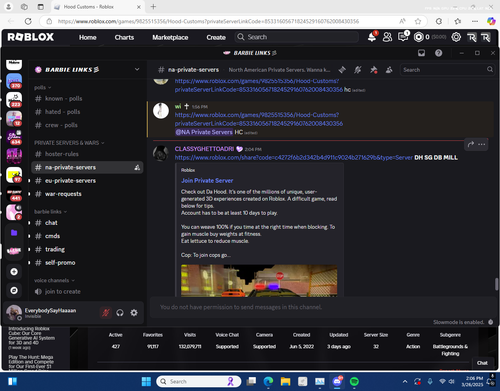
Task: Open self-promo channel
Action: click(x=60, y=263)
